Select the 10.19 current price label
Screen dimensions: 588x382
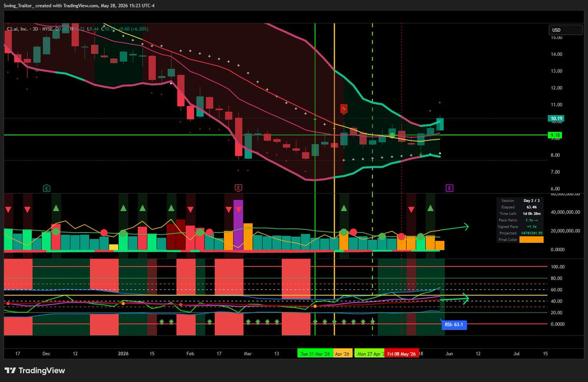coord(556,118)
